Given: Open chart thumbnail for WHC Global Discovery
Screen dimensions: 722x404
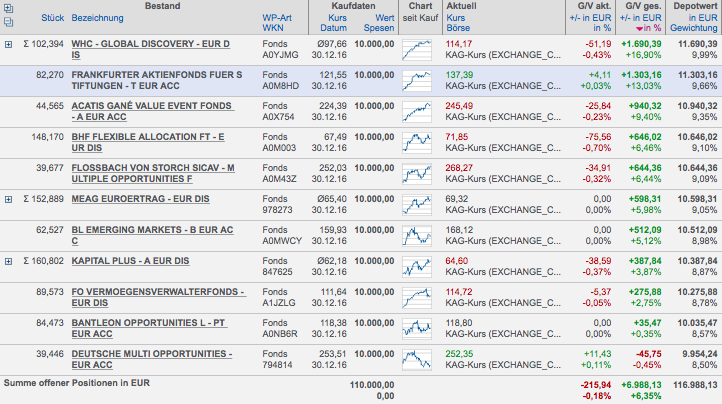Looking at the screenshot, I should (x=417, y=50).
